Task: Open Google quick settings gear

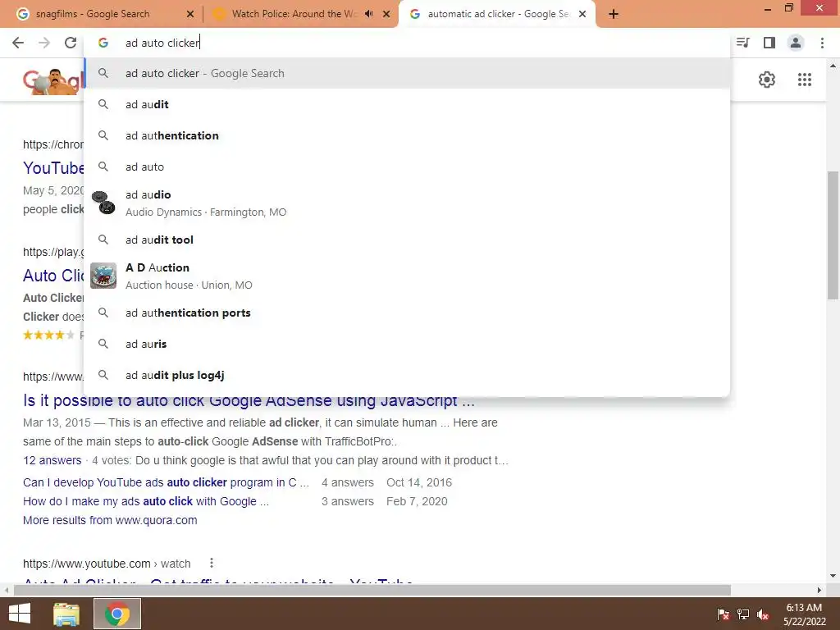Action: (767, 80)
